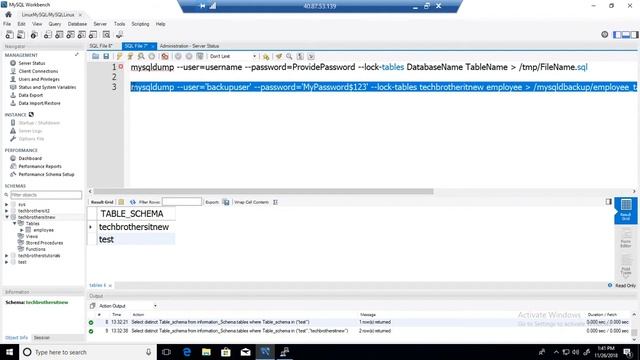Reconnect to DBMS toolbar icon

[119, 35]
